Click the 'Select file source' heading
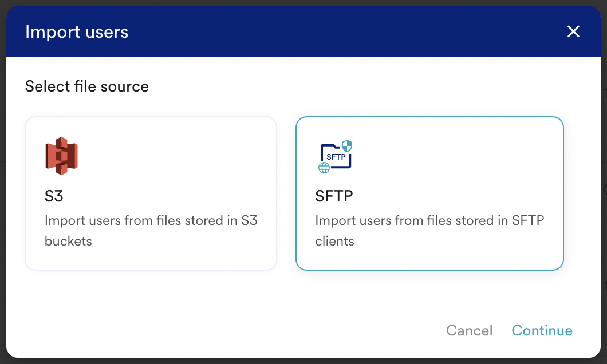Screen dimensions: 607x364 87,86
